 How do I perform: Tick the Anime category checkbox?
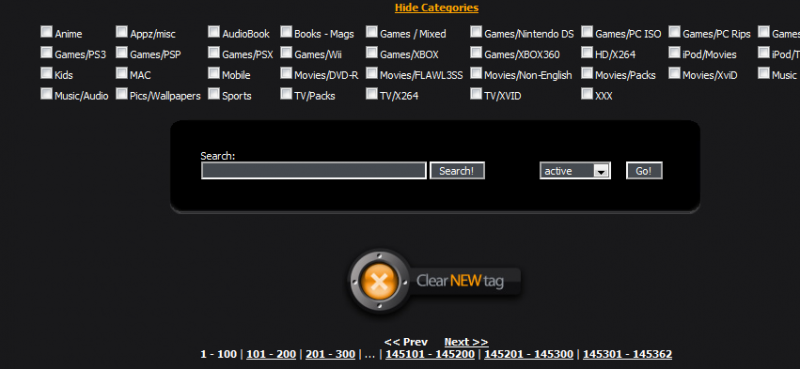point(46,32)
